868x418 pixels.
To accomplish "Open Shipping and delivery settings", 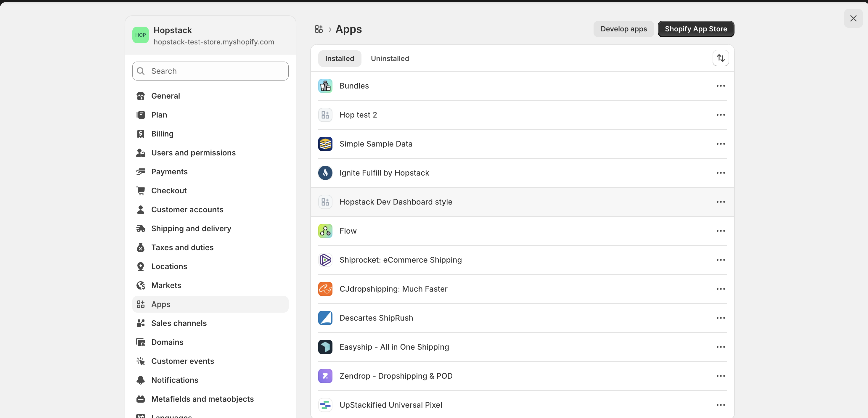I will pos(191,228).
